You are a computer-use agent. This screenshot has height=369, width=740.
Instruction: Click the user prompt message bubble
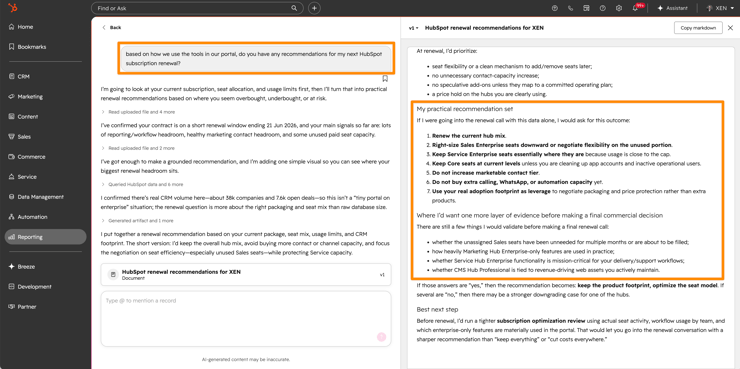[x=256, y=59]
